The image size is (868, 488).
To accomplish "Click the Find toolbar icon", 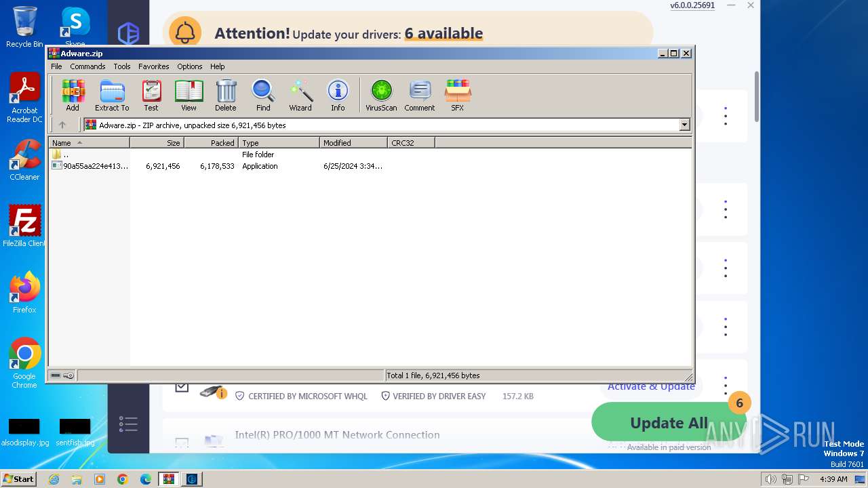I will coord(263,96).
